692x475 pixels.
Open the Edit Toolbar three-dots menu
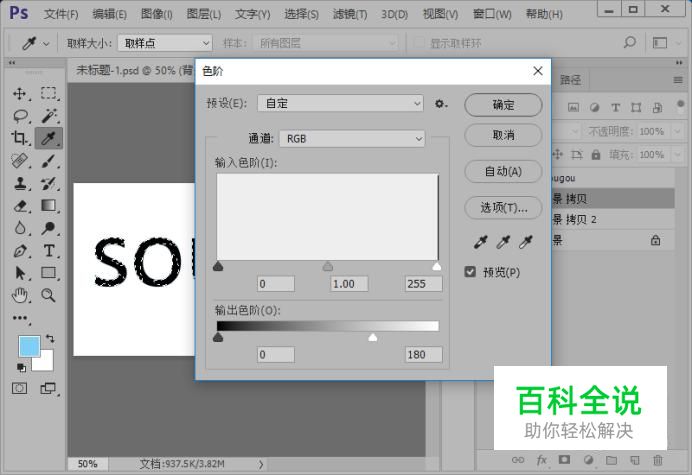pos(20,318)
